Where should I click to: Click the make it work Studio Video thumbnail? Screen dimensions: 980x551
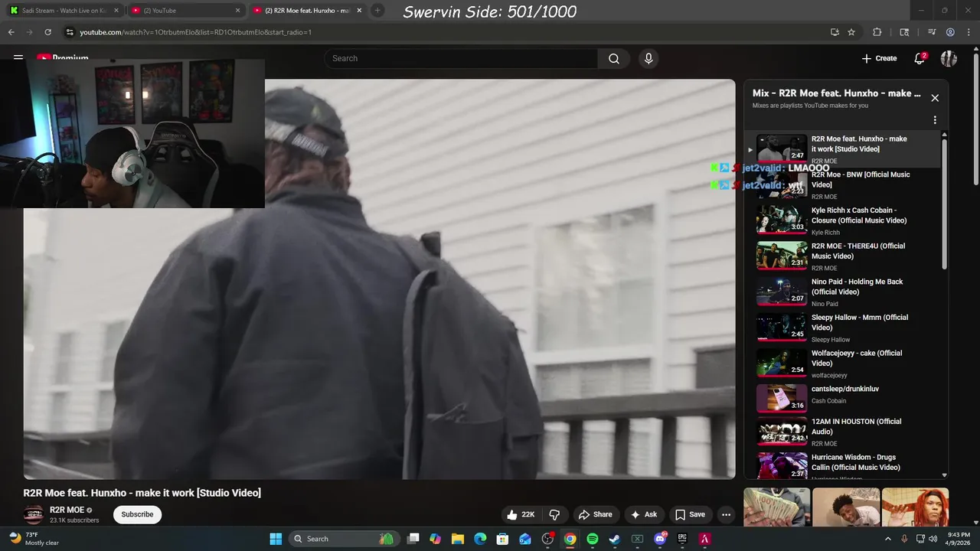(782, 148)
